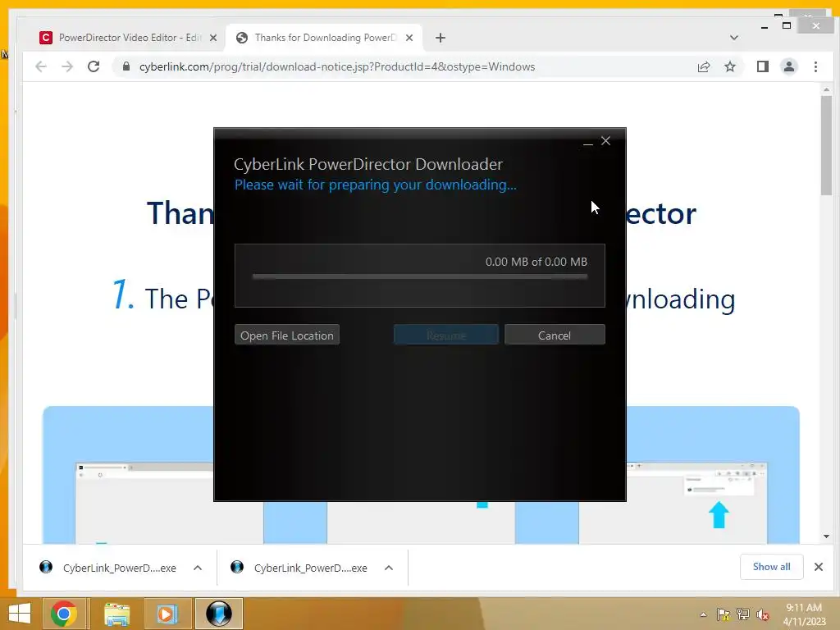Reload the CyberLink download page
The image size is (840, 630).
[94, 66]
